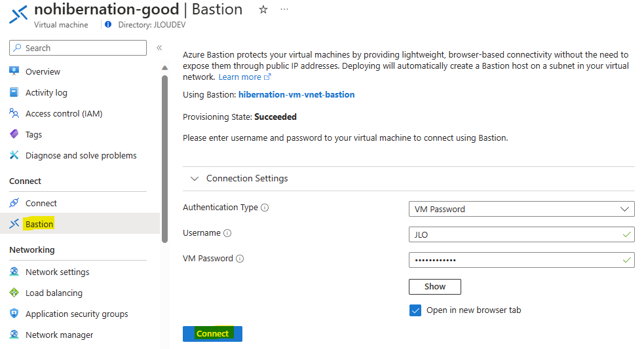644x349 pixels.
Task: Click the blue Connect button
Action: pos(212,334)
